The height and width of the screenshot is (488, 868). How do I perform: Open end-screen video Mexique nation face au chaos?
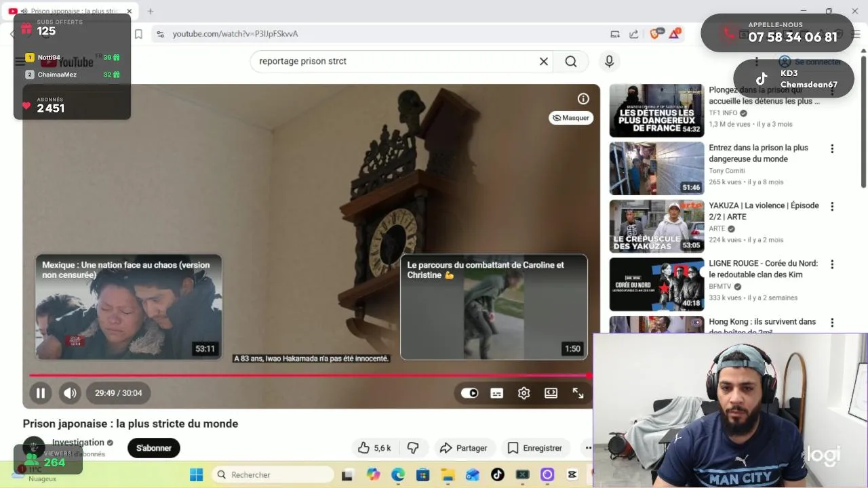click(x=128, y=307)
